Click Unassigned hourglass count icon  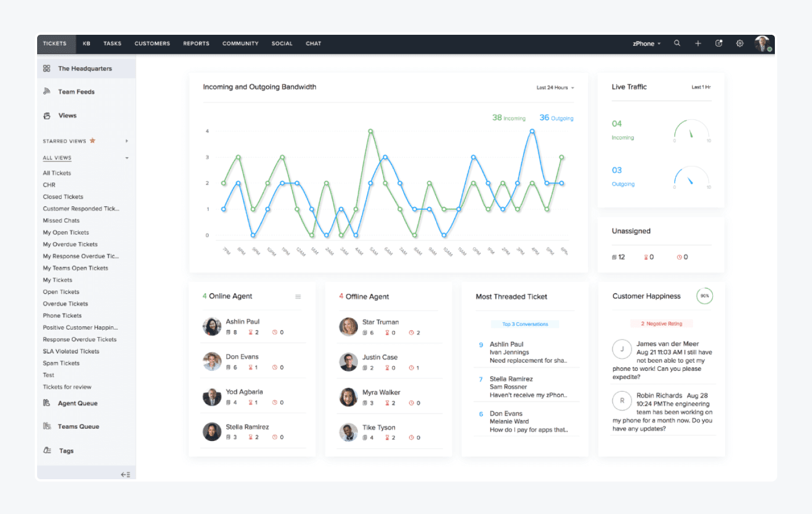[646, 257]
